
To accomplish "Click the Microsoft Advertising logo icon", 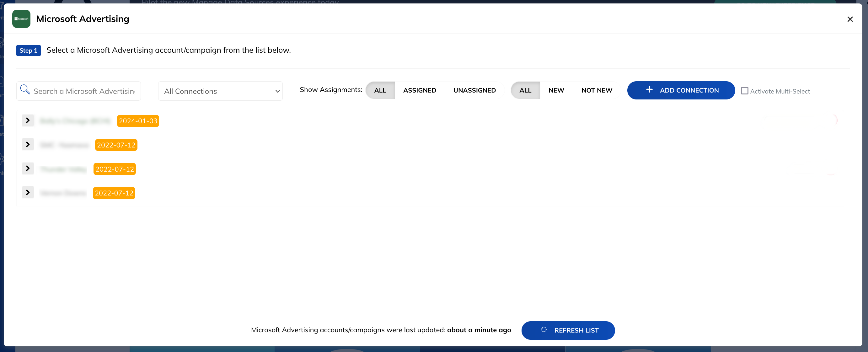I will (21, 19).
